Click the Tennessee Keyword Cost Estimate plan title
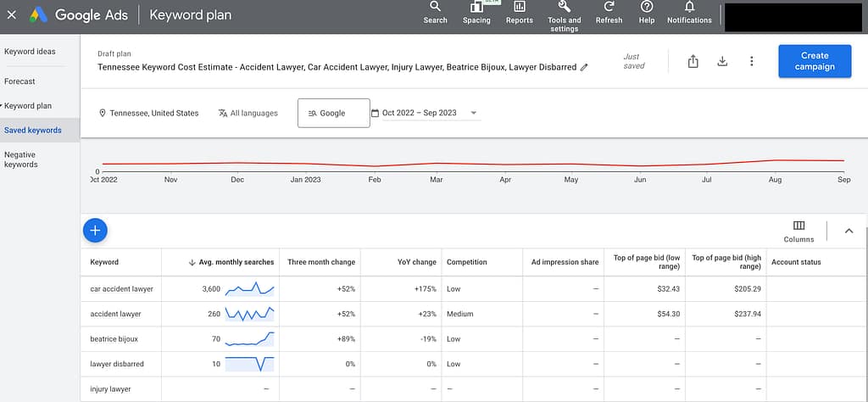 (337, 67)
